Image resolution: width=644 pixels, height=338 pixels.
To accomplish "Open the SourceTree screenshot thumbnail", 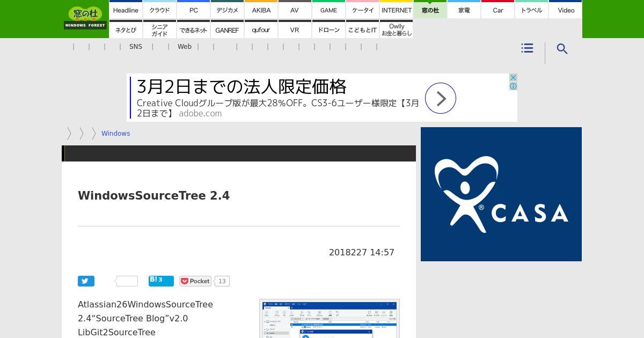I will click(330, 319).
